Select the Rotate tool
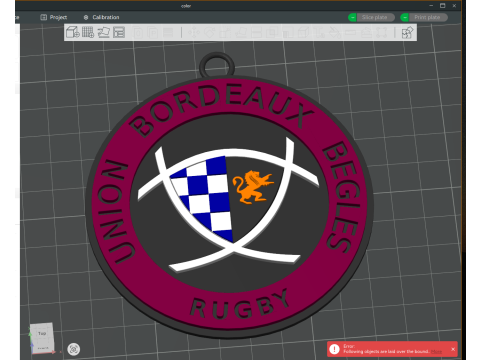The image size is (480, 360). point(209,32)
